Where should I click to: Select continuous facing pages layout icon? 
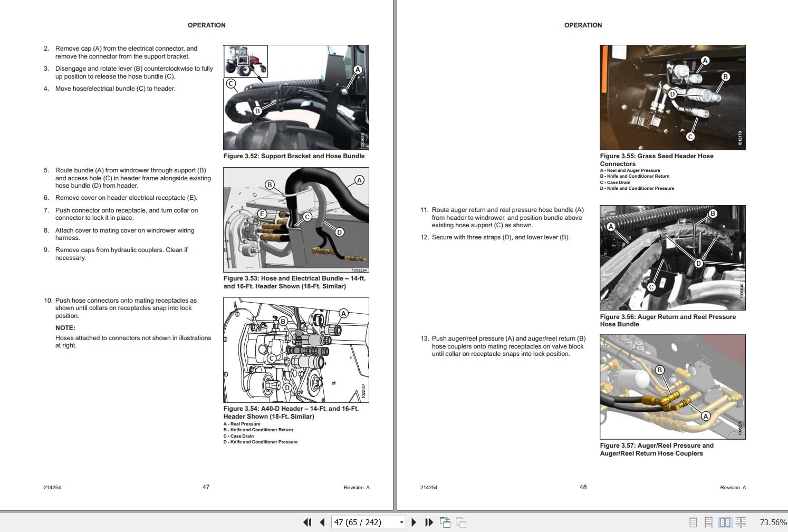[x=741, y=522]
